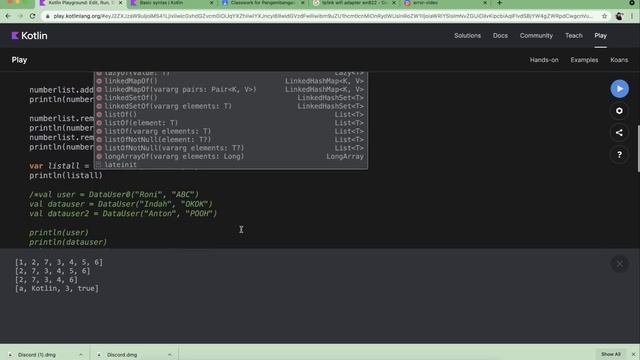Close the Basic syntax Kotlin tab
The height and width of the screenshot is (360, 640).
pyautogui.click(x=211, y=3)
